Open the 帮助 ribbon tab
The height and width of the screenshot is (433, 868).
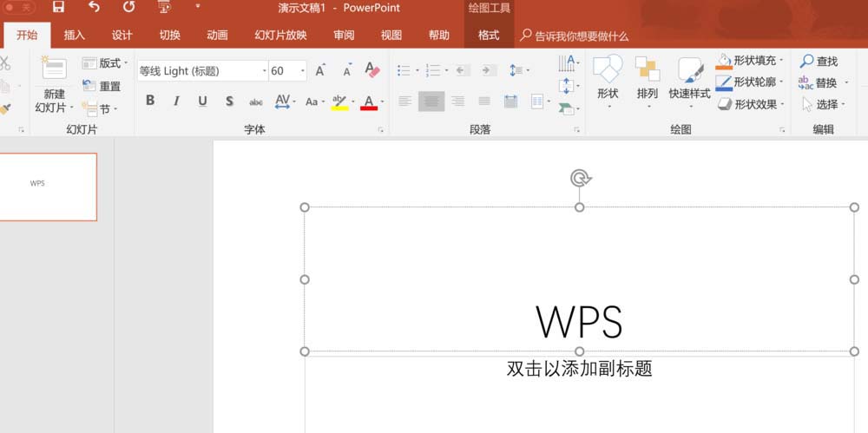pos(439,36)
